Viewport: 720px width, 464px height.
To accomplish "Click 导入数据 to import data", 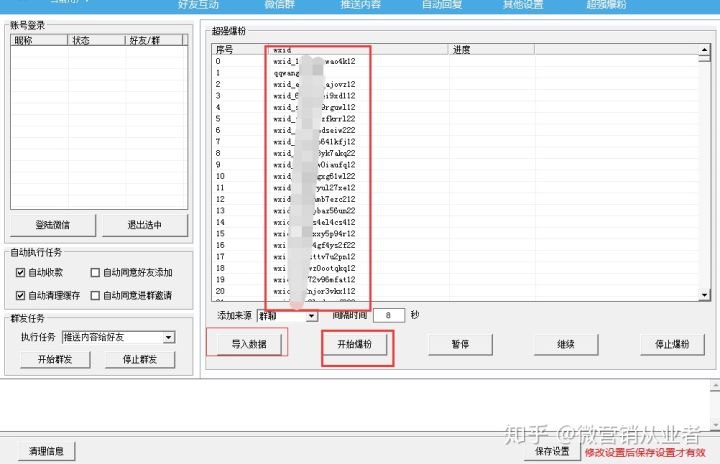I will pyautogui.click(x=250, y=344).
